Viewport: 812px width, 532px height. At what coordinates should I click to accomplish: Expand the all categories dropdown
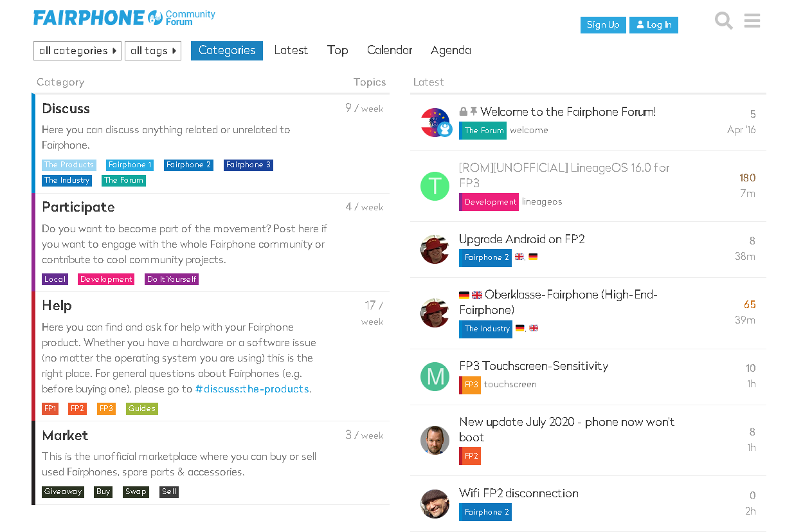tap(77, 51)
